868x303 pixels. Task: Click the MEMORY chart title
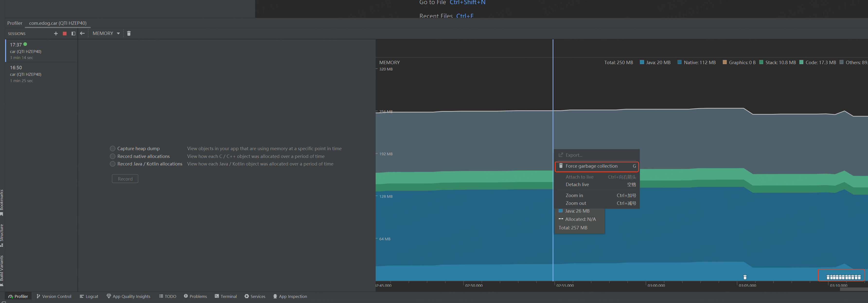(x=390, y=63)
